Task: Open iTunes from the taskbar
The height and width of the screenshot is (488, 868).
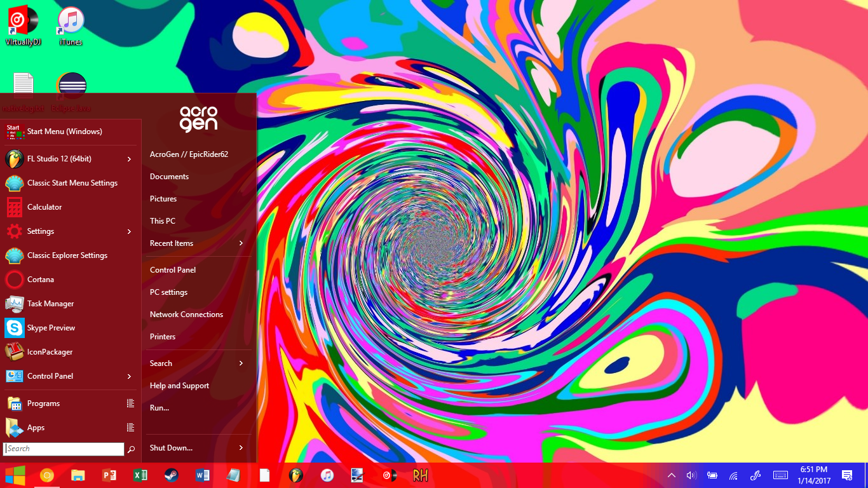Action: 327,475
